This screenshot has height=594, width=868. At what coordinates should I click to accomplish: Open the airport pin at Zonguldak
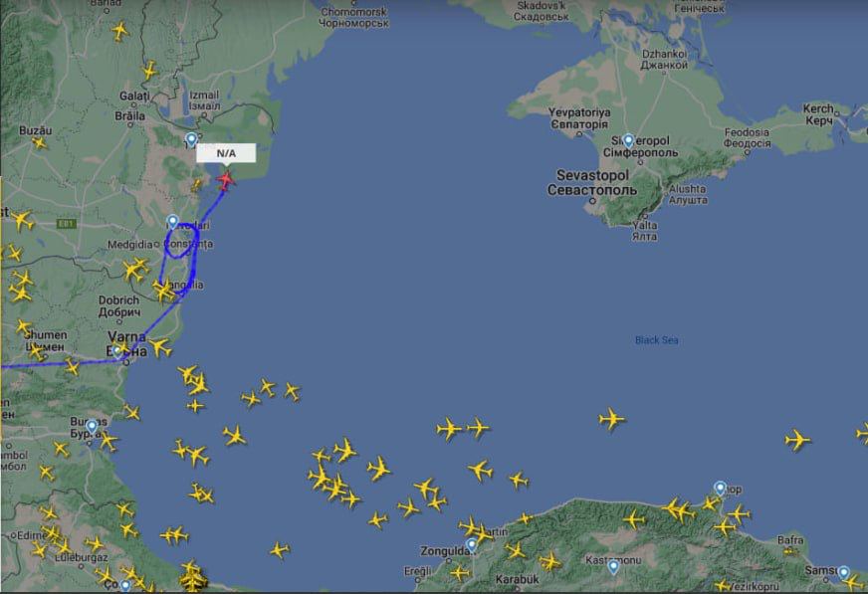coord(471,545)
